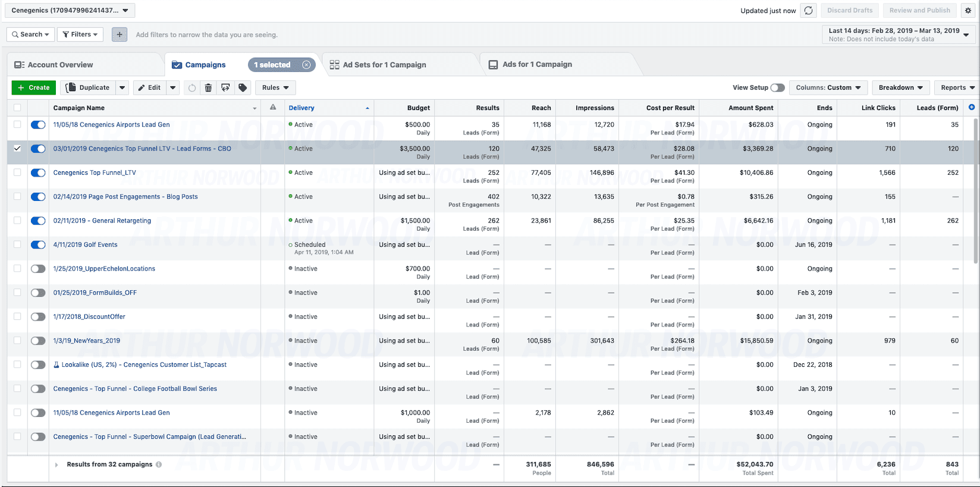
Task: Click the undo revert icon in toolbar
Action: [x=191, y=87]
